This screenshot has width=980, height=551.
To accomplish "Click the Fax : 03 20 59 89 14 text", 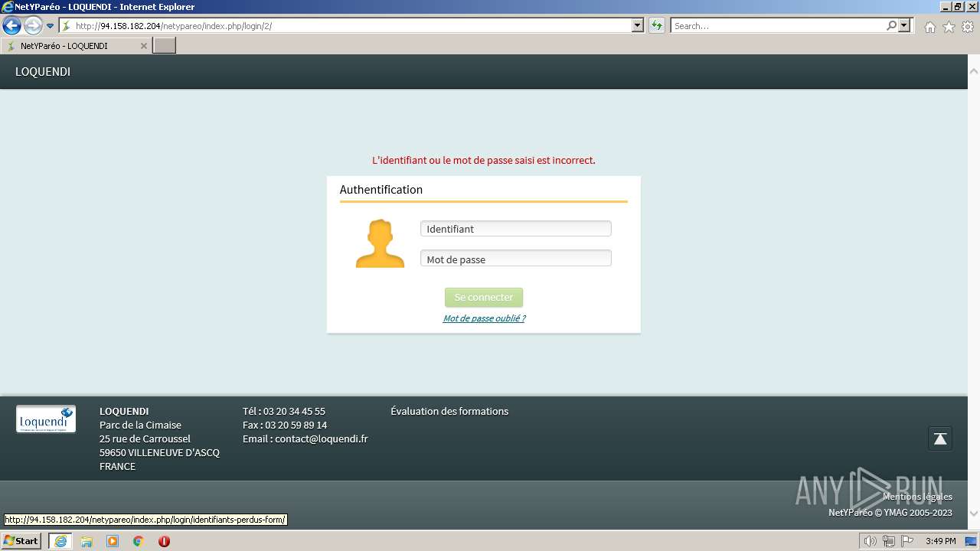I will click(x=285, y=425).
